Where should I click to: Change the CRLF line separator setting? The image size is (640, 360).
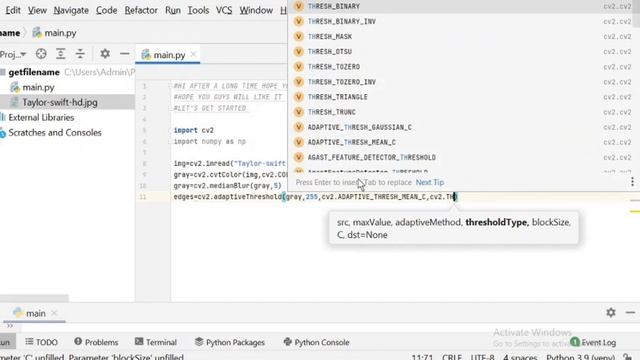click(452, 356)
